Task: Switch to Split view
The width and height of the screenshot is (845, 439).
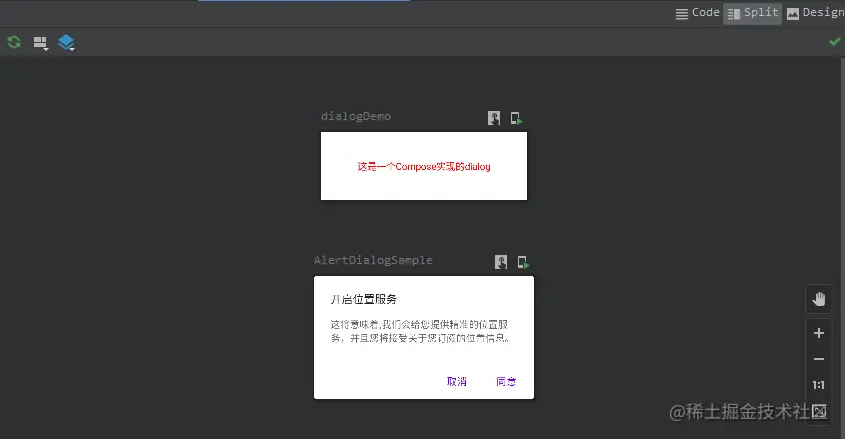Action: coord(752,13)
